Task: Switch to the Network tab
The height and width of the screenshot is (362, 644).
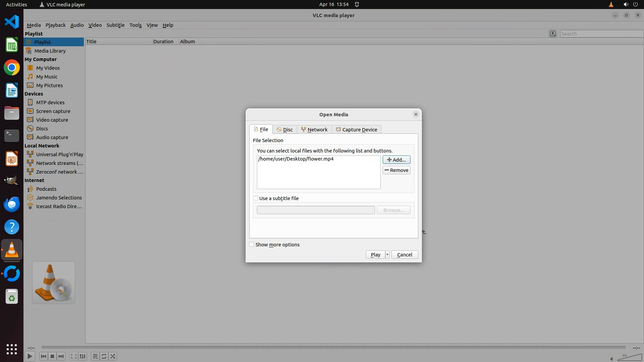Action: tap(314, 130)
